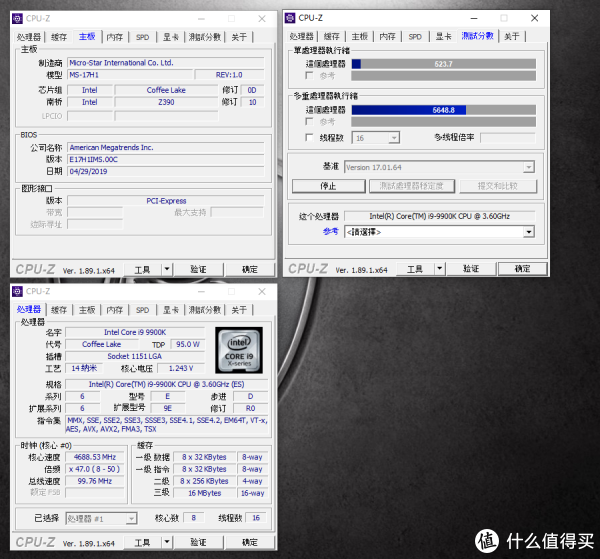The image size is (600, 559).
Task: Open mainboard tab in processor window
Action: 87,310
